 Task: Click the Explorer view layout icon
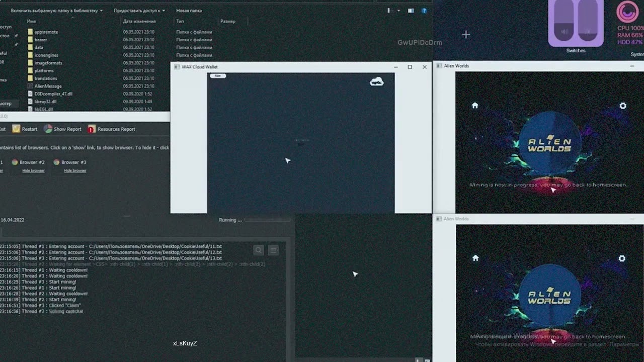pos(390,10)
